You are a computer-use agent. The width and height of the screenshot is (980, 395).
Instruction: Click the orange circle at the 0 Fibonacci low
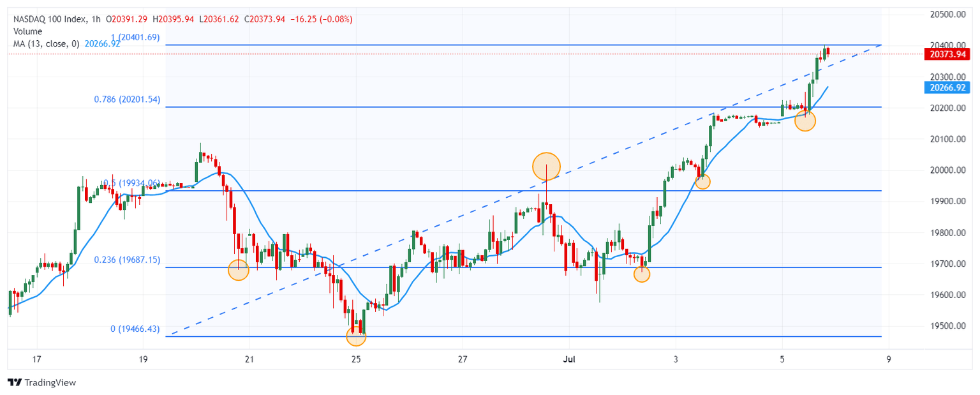click(356, 336)
